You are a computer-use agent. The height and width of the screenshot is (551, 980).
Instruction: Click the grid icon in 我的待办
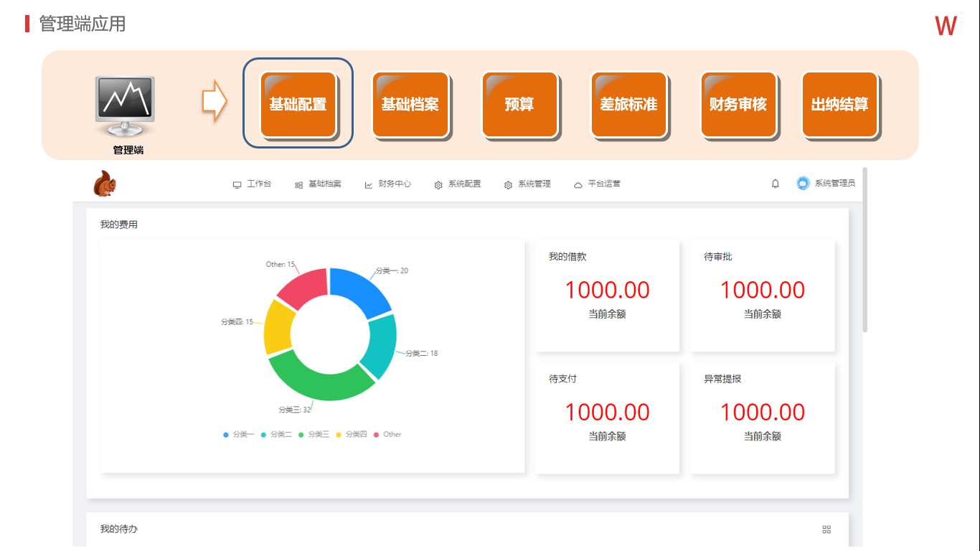[x=826, y=529]
